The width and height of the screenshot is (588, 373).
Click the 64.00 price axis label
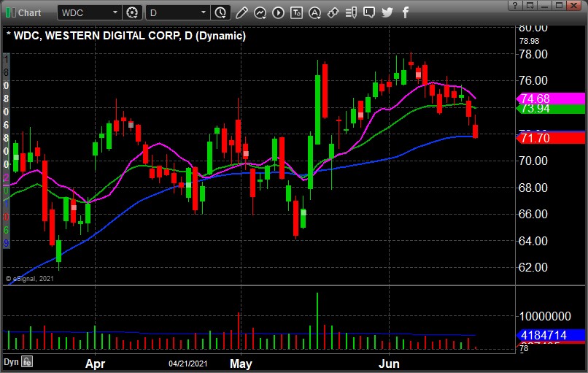click(533, 241)
